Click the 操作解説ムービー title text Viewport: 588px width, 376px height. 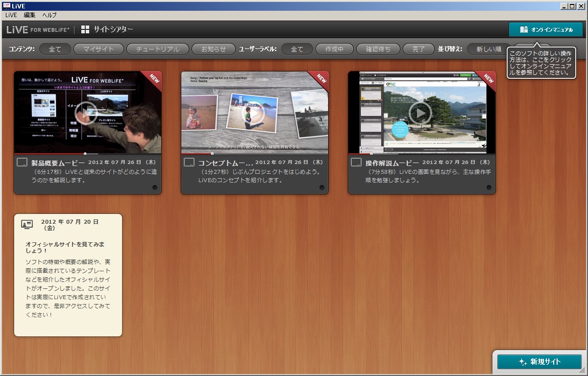point(392,163)
